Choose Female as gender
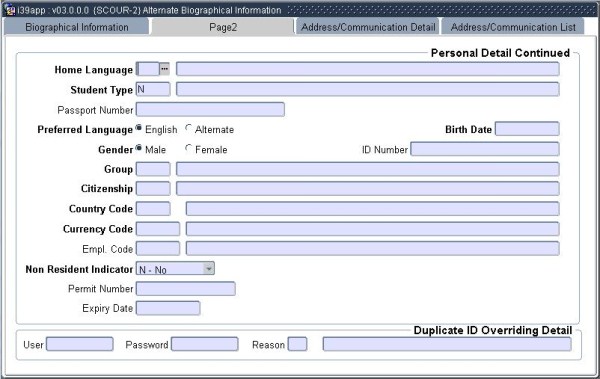The height and width of the screenshot is (379, 600). click(x=188, y=148)
